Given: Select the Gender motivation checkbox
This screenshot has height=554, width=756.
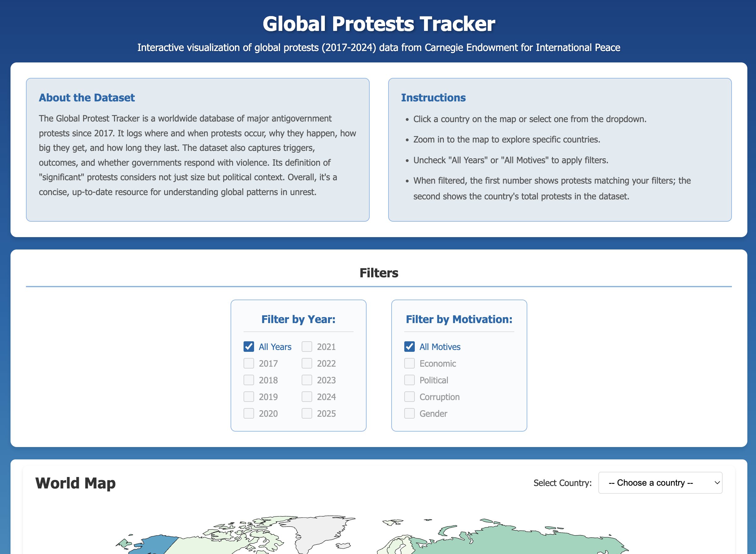Looking at the screenshot, I should 409,413.
